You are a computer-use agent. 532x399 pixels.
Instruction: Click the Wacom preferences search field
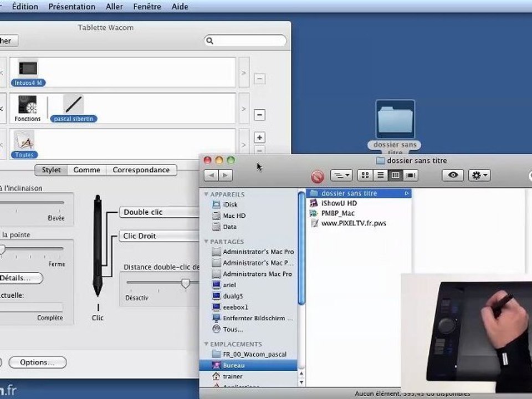pyautogui.click(x=245, y=40)
